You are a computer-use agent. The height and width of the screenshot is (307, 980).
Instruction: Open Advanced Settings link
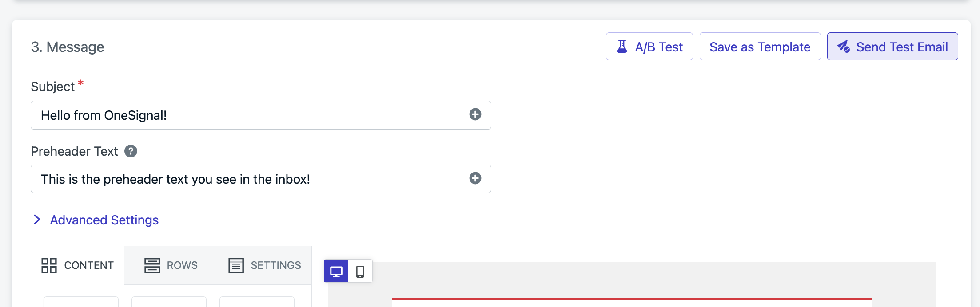click(104, 220)
